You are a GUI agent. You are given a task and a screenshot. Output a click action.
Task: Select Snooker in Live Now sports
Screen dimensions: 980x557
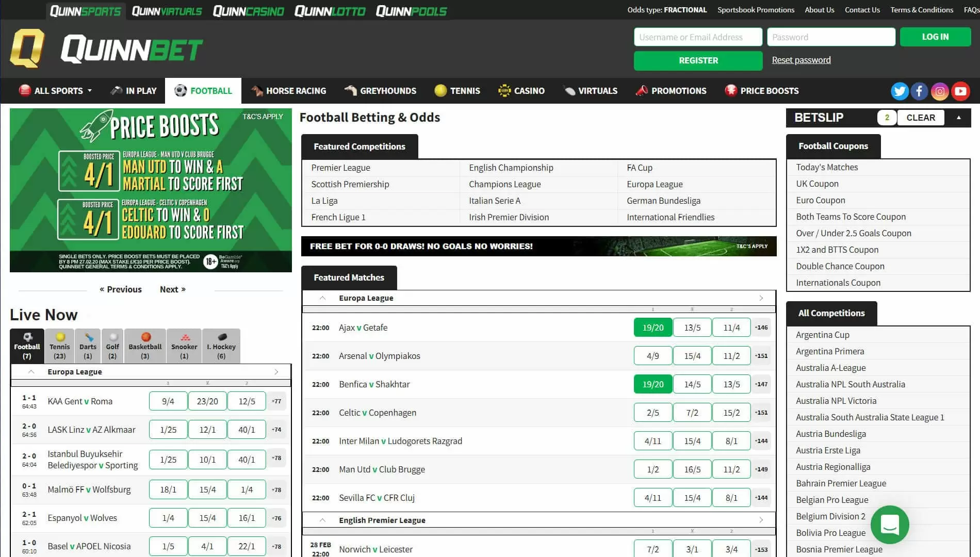tap(184, 346)
